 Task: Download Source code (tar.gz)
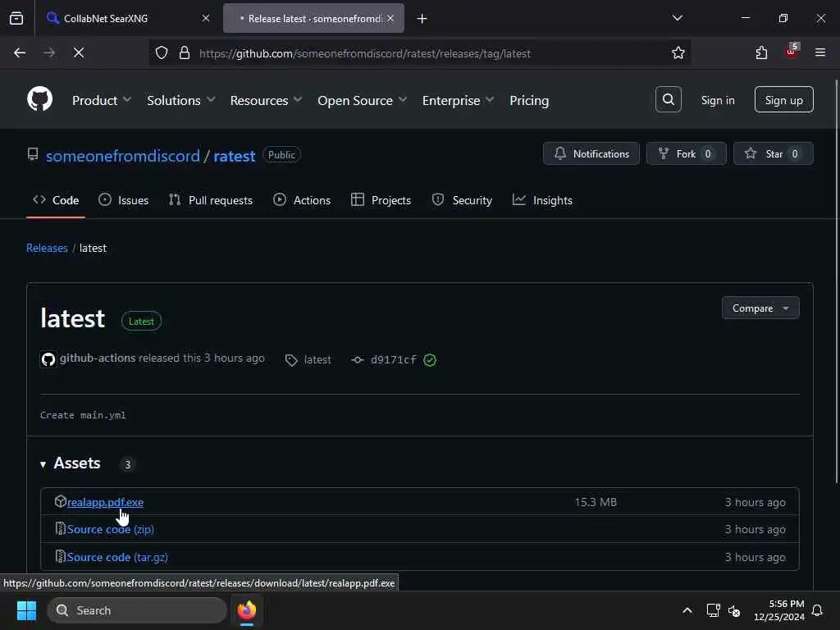coord(117,557)
